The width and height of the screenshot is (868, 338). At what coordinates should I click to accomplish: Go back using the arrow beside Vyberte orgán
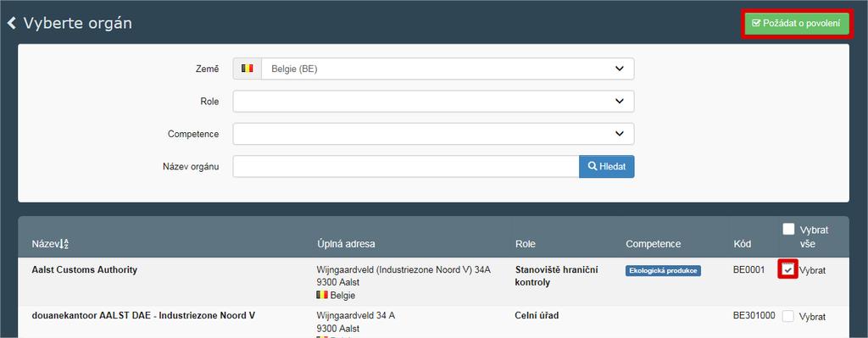[x=12, y=24]
